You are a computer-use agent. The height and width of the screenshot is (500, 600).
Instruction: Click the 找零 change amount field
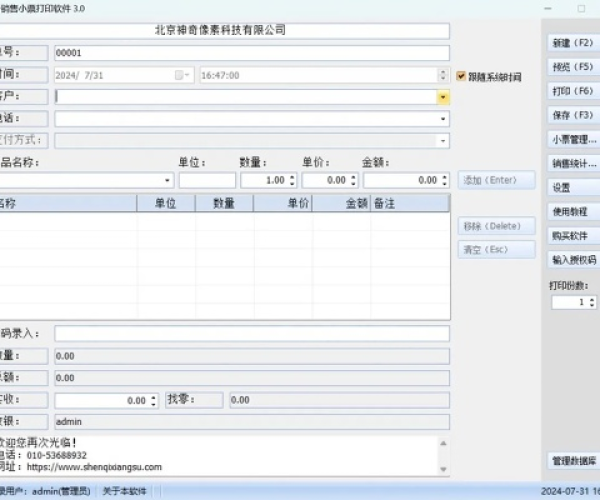coord(339,401)
